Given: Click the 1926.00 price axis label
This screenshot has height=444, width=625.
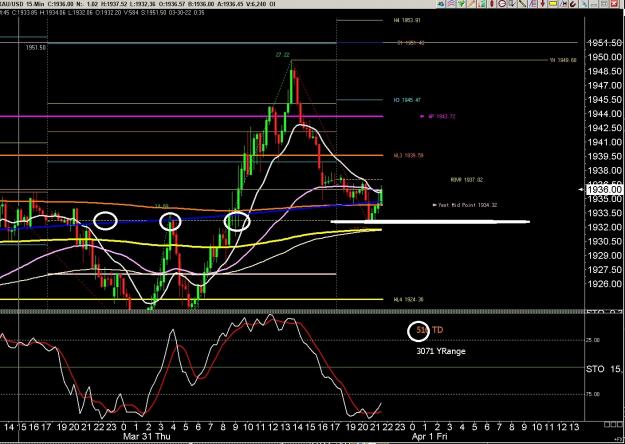Looking at the screenshot, I should pos(605,284).
